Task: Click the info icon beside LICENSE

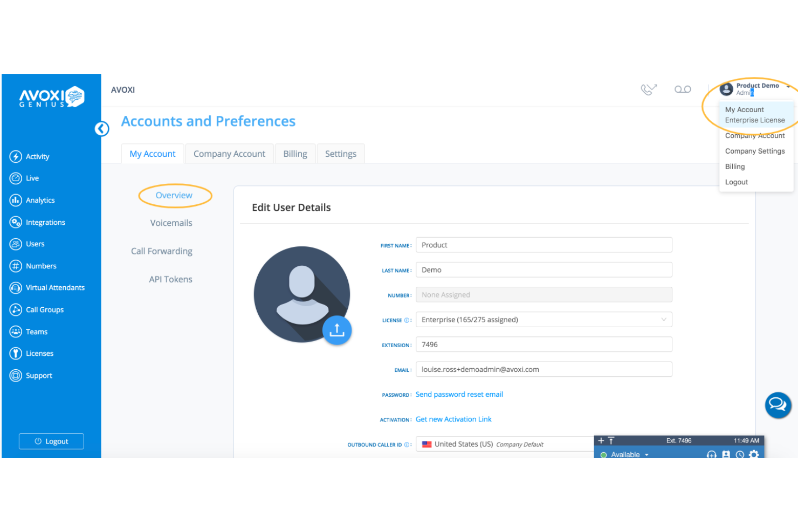Action: click(x=407, y=320)
